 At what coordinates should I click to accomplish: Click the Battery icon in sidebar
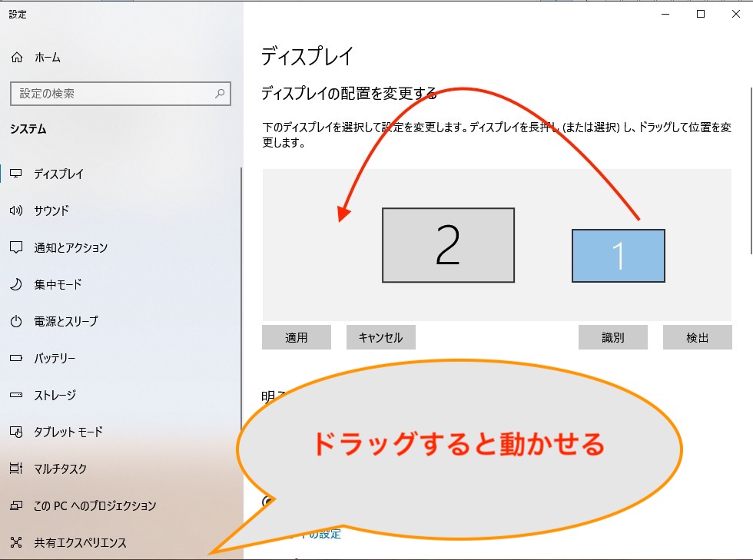coord(16,358)
